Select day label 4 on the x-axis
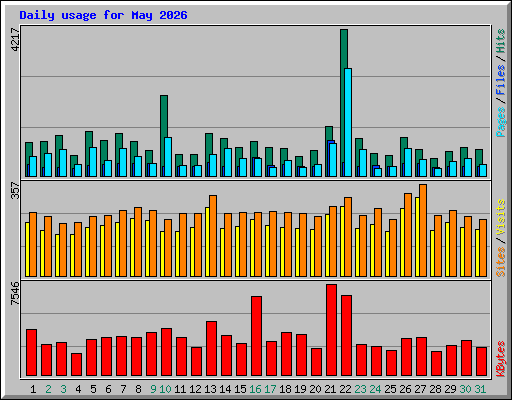 78,389
